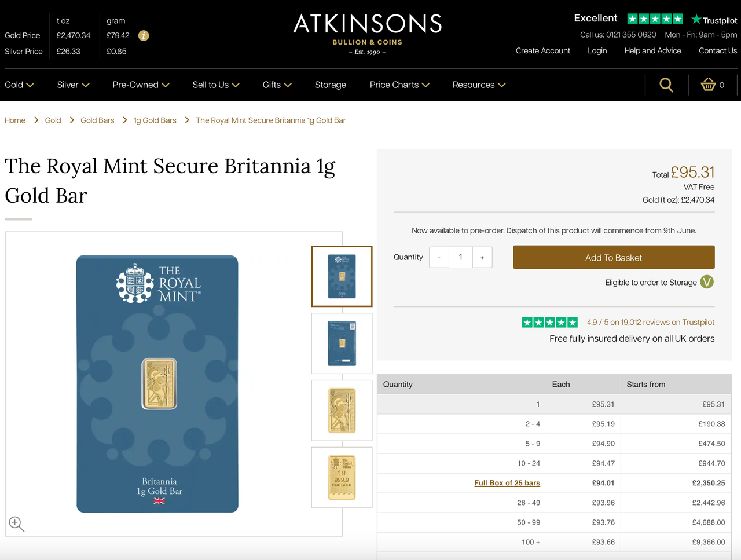The width and height of the screenshot is (741, 560).
Task: Go to 1g Gold Bars breadcrumb
Action: pyautogui.click(x=155, y=120)
